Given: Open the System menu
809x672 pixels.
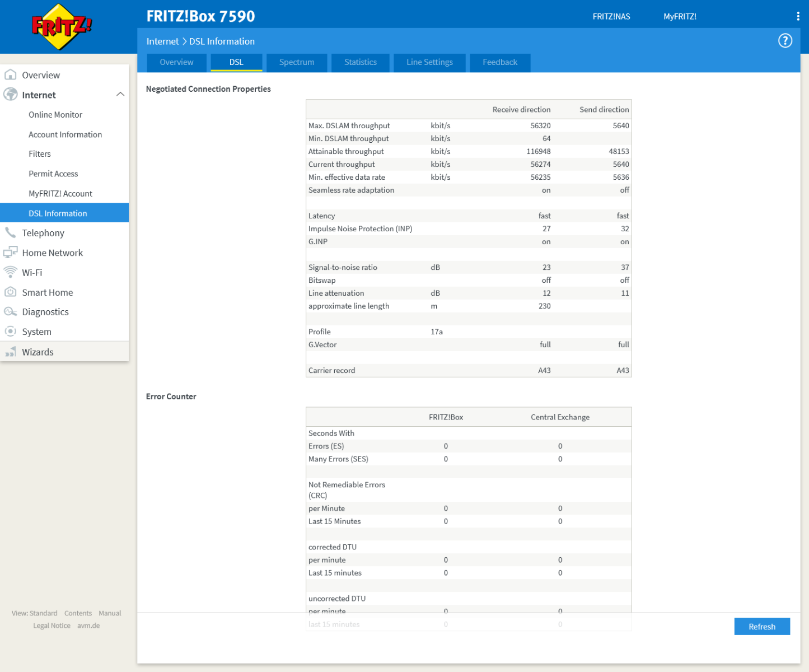Looking at the screenshot, I should (x=64, y=332).
